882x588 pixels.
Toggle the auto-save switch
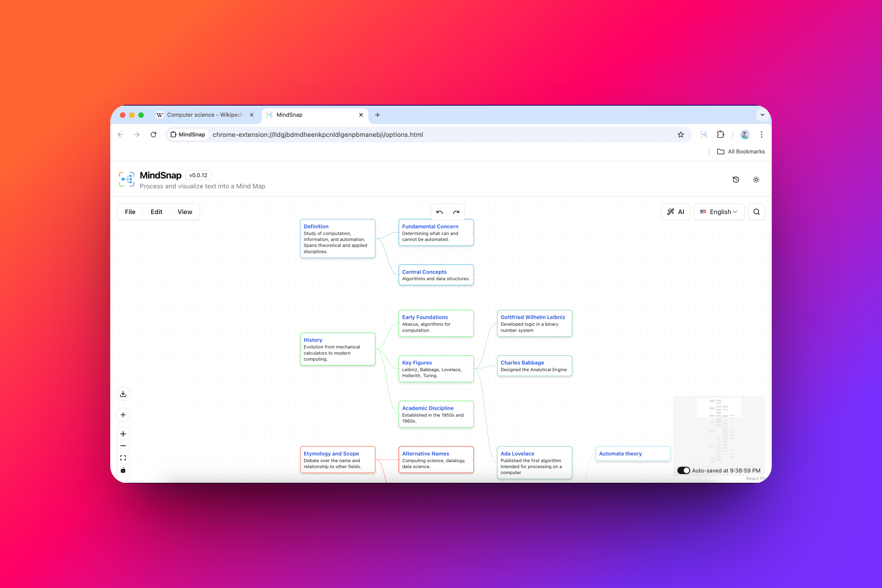click(x=684, y=470)
